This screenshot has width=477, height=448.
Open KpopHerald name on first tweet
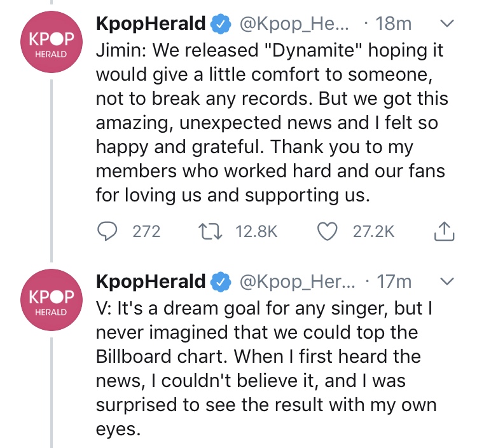tap(151, 24)
